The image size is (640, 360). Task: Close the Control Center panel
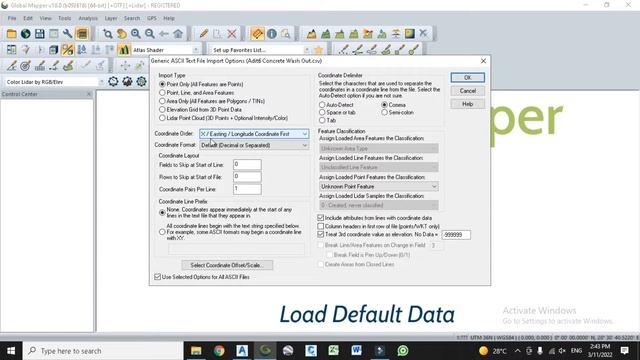pyautogui.click(x=89, y=94)
